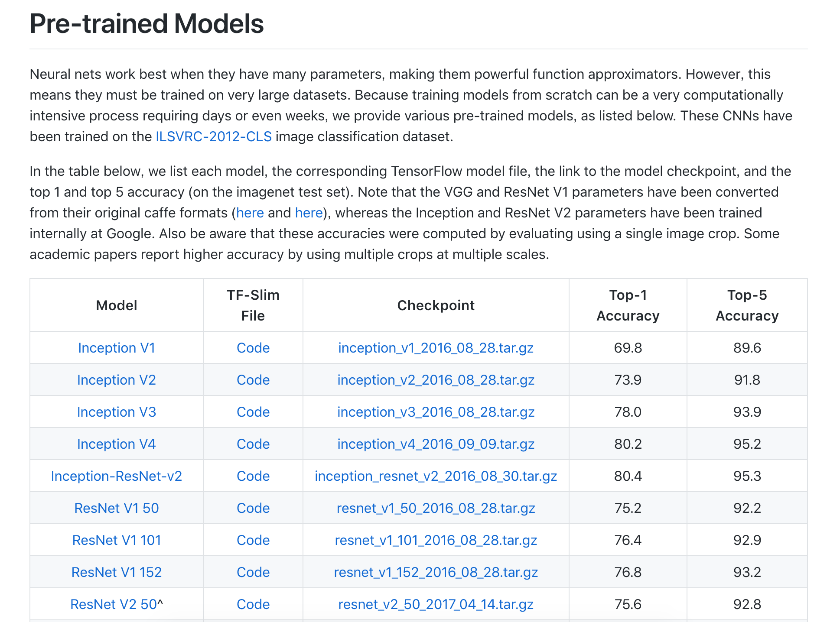Open the ResNet V1 101 model link
Screen dimensions: 840x622
[116, 540]
